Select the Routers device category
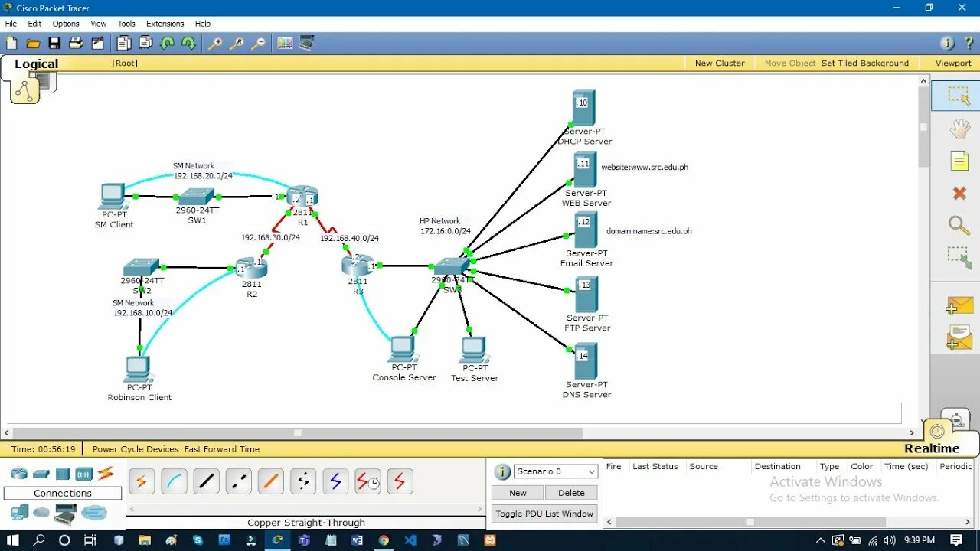 (x=19, y=474)
